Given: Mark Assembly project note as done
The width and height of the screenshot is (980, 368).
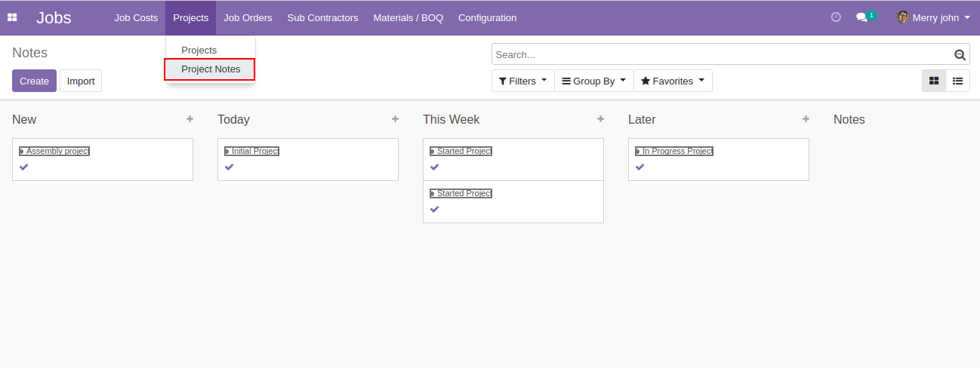Looking at the screenshot, I should click(x=24, y=167).
